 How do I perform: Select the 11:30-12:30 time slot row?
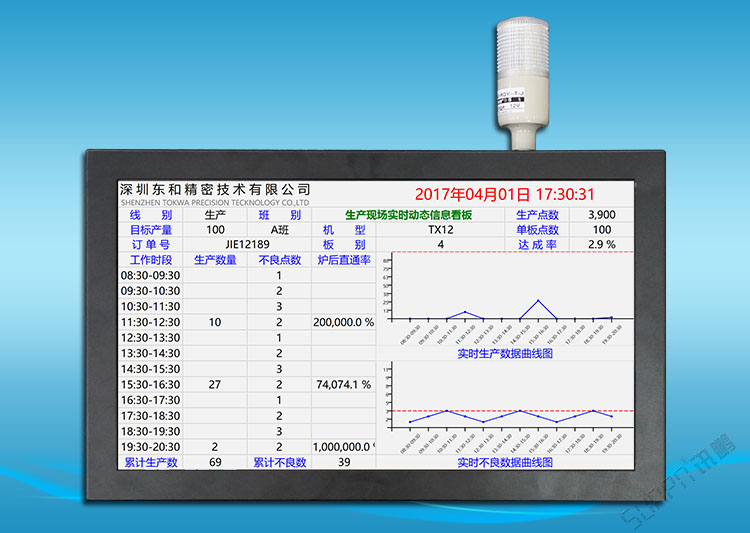click(151, 323)
